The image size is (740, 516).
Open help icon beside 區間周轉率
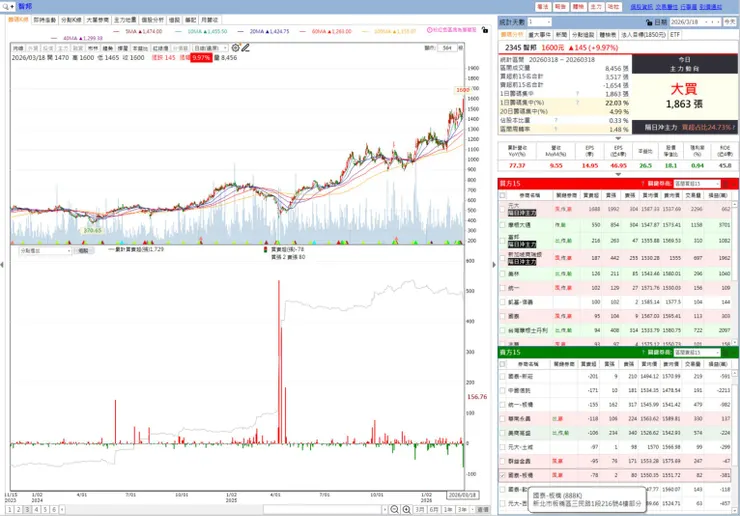point(556,129)
